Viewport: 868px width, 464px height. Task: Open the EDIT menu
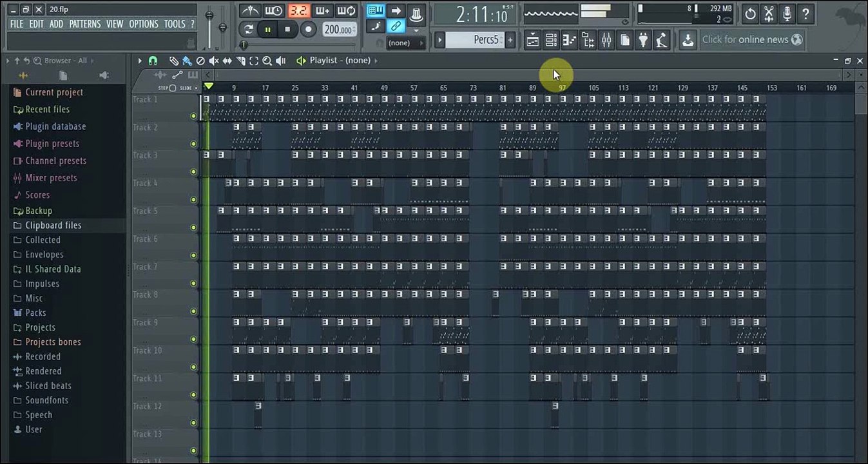pos(37,24)
